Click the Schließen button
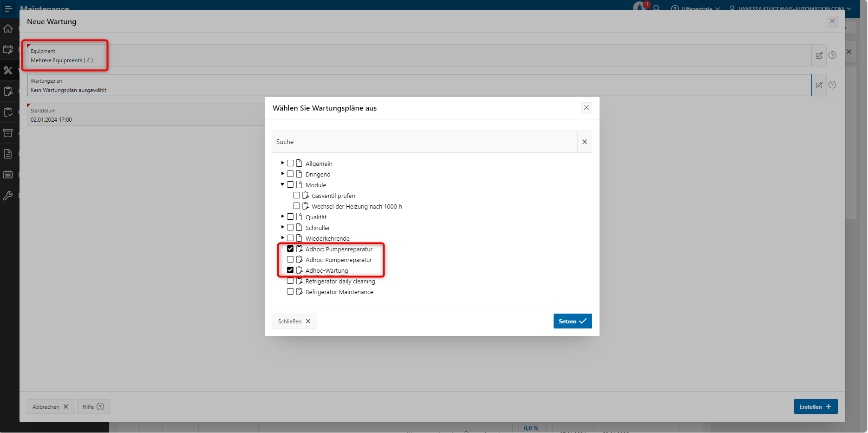The image size is (868, 433). coord(294,321)
